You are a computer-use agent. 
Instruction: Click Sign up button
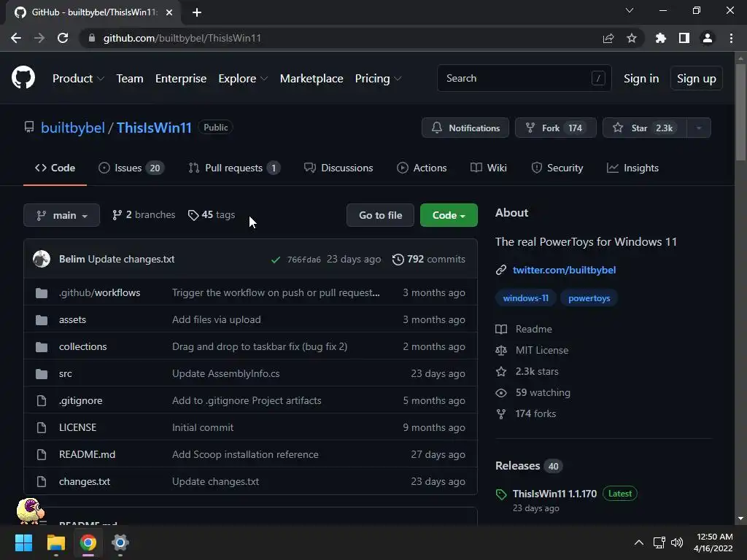pos(697,79)
